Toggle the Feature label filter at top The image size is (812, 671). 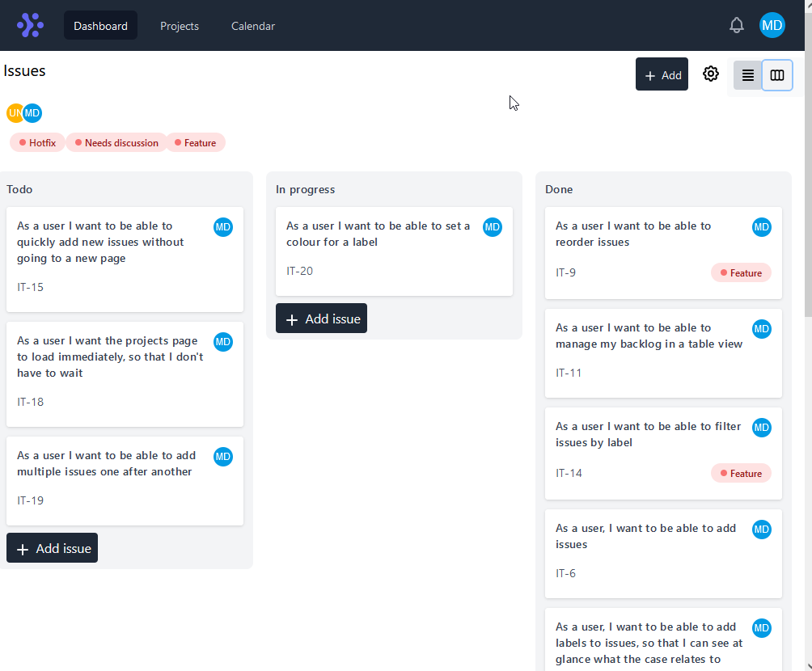click(195, 143)
